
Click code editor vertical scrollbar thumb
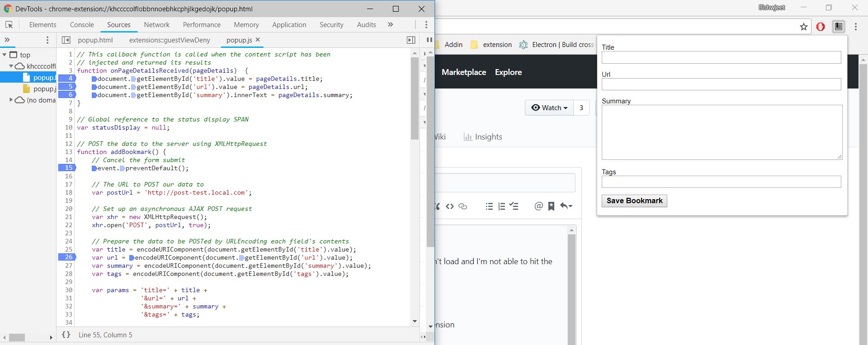click(415, 98)
